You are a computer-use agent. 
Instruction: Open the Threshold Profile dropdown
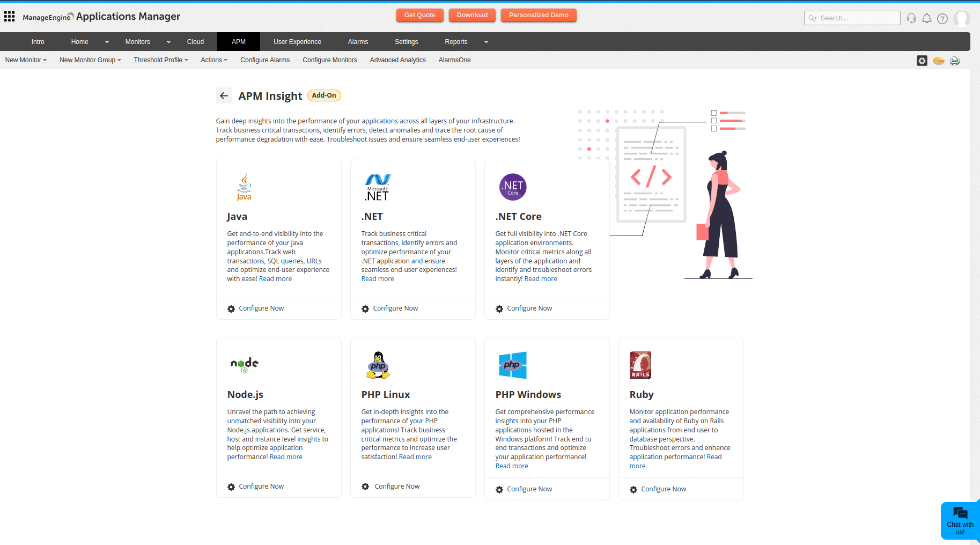161,60
